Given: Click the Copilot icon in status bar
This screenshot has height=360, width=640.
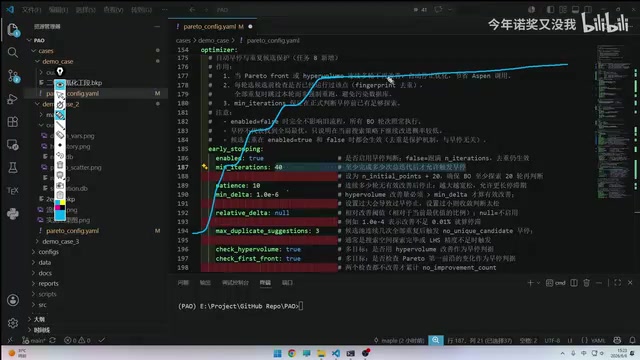Looking at the screenshot, I should point(617,340).
